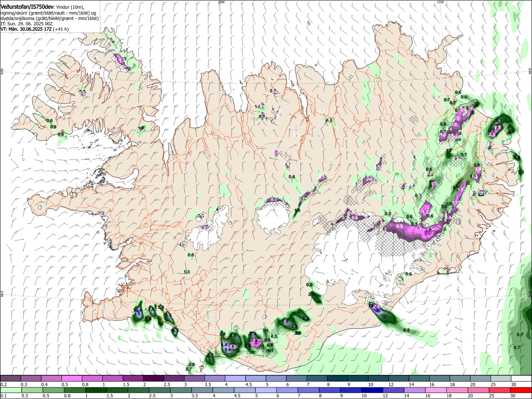Click the '3.2' precipitation value on the map
This screenshot has width=532, height=399.
(x=305, y=319)
